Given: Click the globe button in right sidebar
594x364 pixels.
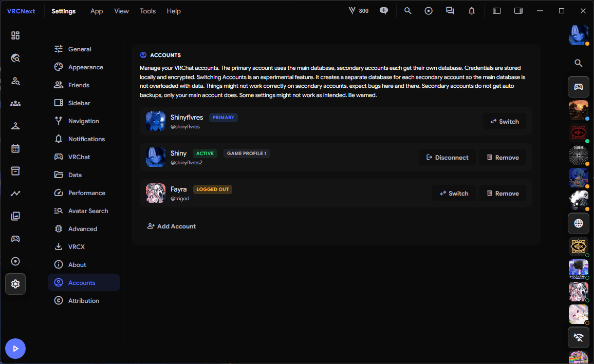Looking at the screenshot, I should (578, 223).
